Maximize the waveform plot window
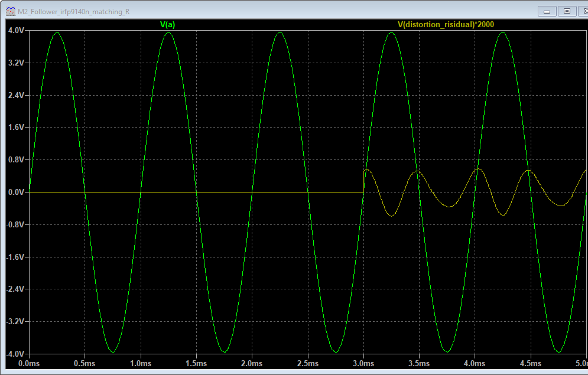 567,11
